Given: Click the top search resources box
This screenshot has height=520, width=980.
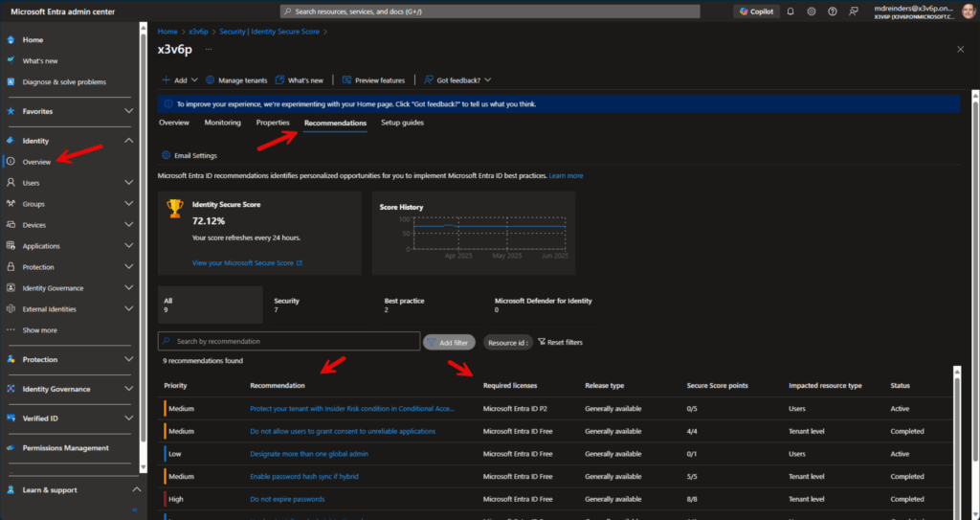Looking at the screenshot, I should (x=490, y=11).
